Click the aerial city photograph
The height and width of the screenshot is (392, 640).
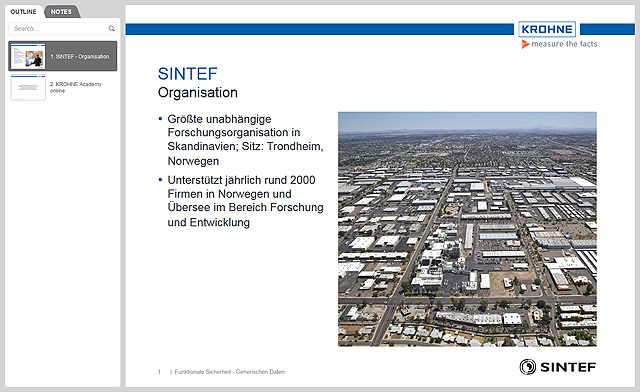tap(467, 229)
